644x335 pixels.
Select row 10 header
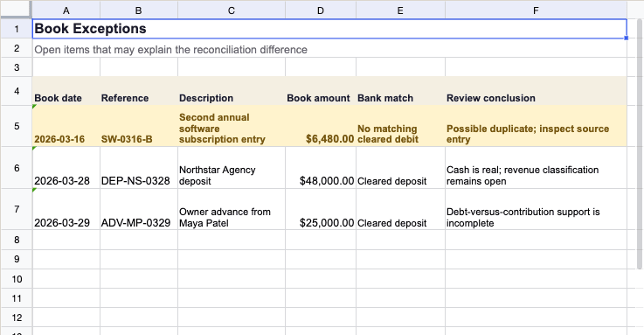tap(17, 279)
